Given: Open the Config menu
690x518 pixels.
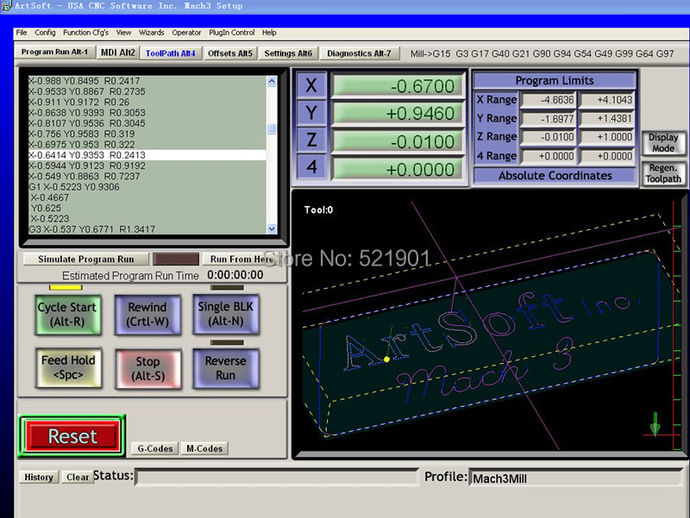Looking at the screenshot, I should tap(45, 33).
